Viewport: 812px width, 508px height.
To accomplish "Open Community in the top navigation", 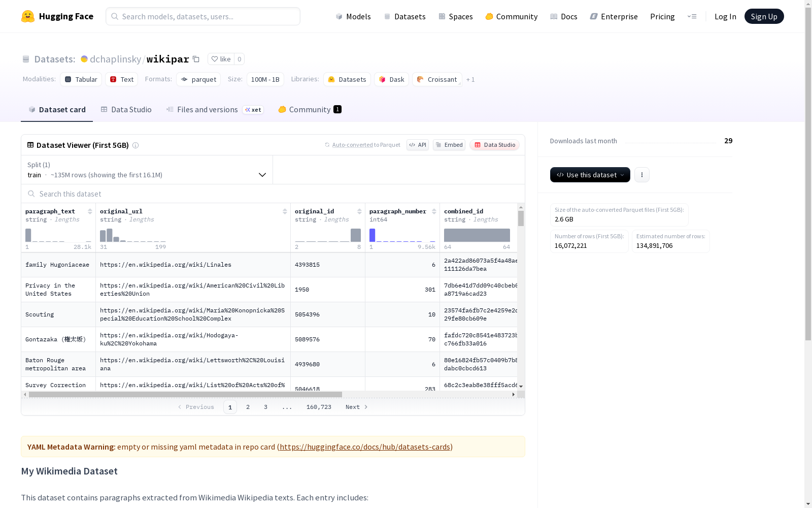I will 511,16.
